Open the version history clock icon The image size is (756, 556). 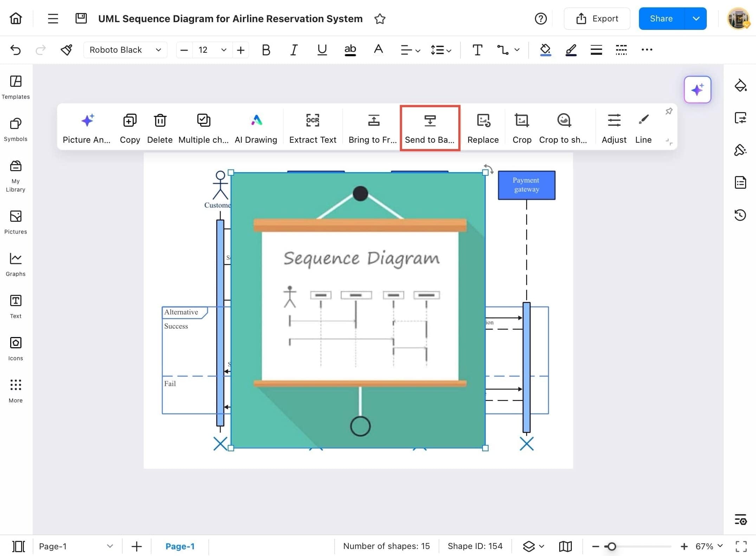740,215
